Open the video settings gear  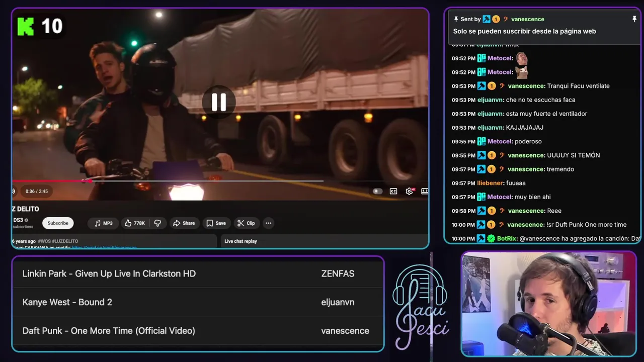pos(410,191)
